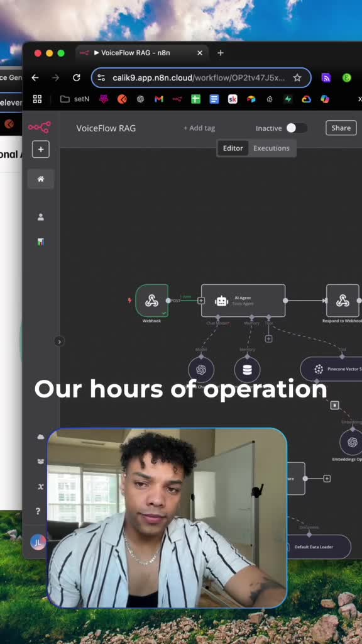The height and width of the screenshot is (644, 362).
Task: Go to n8n home in sidebar
Action: point(41,179)
